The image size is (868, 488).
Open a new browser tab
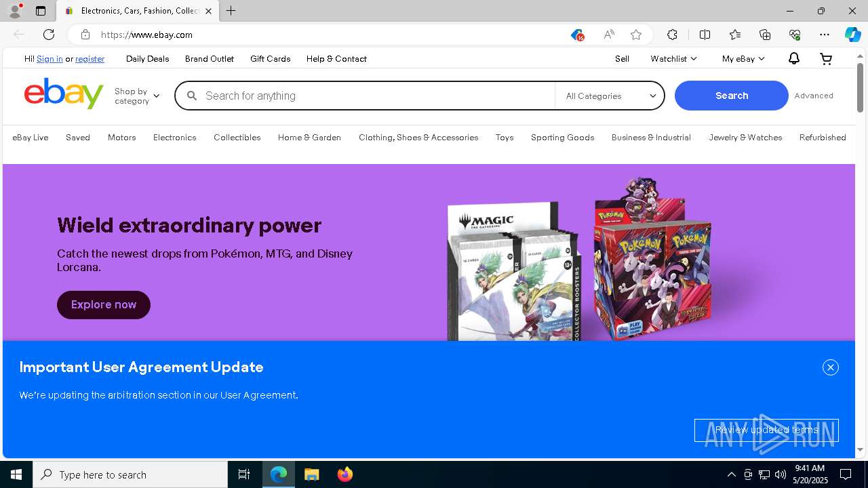[231, 11]
